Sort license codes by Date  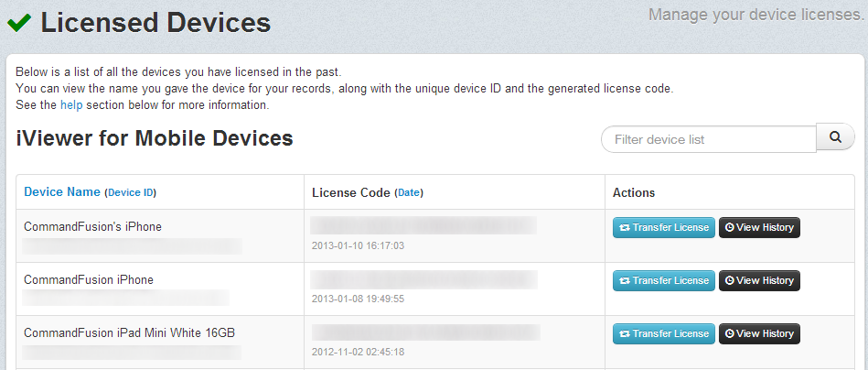point(409,192)
